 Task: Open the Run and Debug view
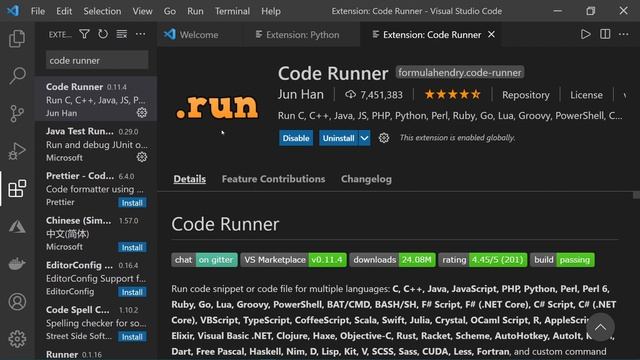point(17,151)
